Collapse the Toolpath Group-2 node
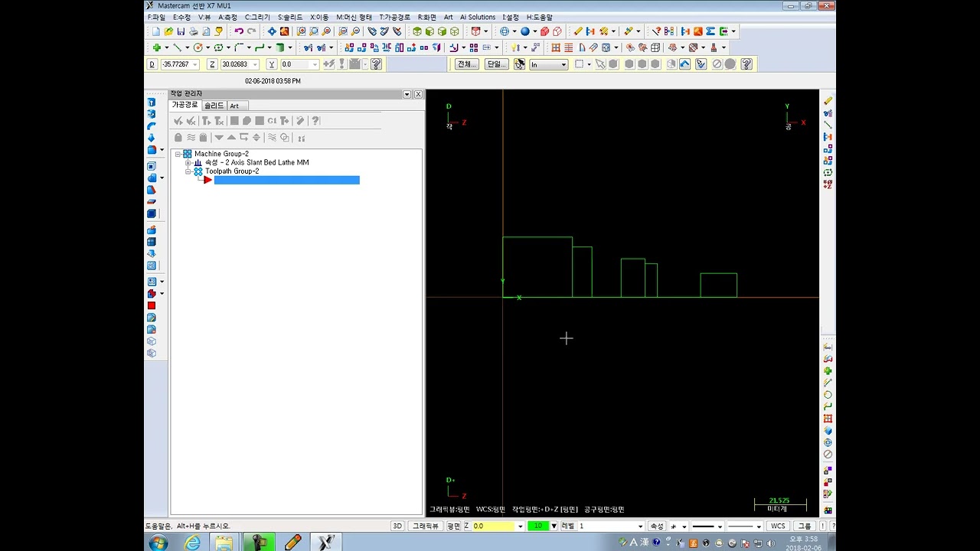This screenshot has width=980, height=551. point(188,171)
